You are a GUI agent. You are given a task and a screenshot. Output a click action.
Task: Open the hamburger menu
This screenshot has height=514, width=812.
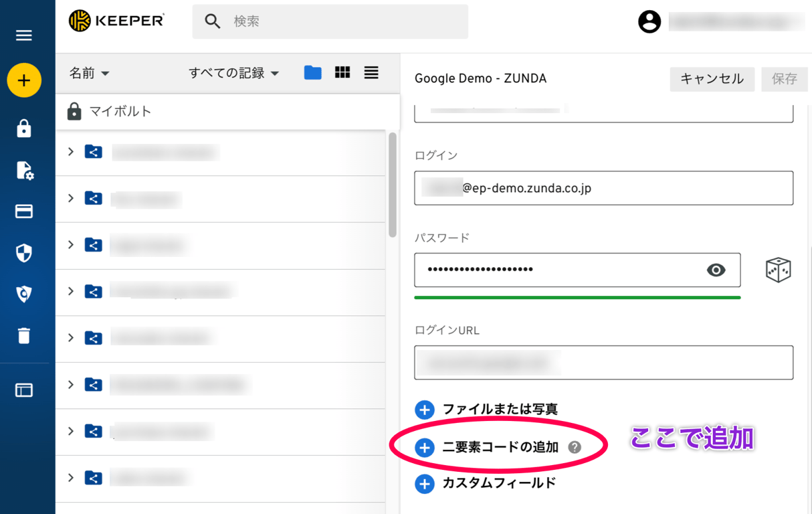(24, 35)
